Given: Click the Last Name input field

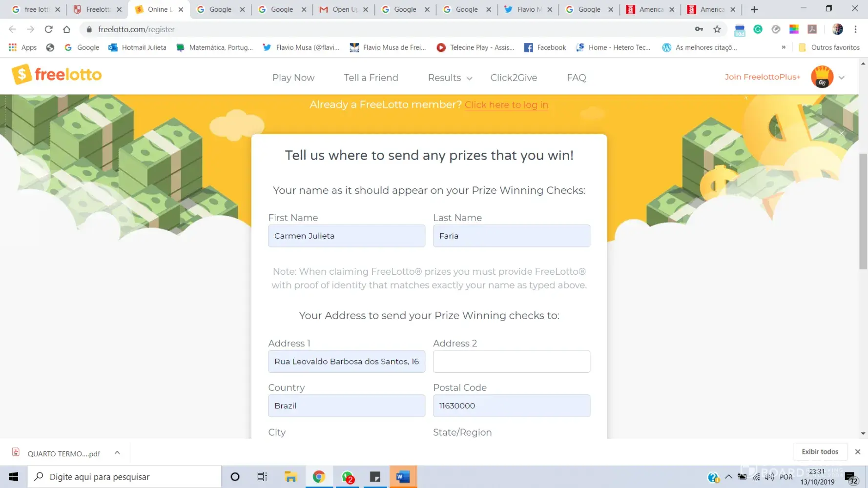Looking at the screenshot, I should pyautogui.click(x=512, y=236).
